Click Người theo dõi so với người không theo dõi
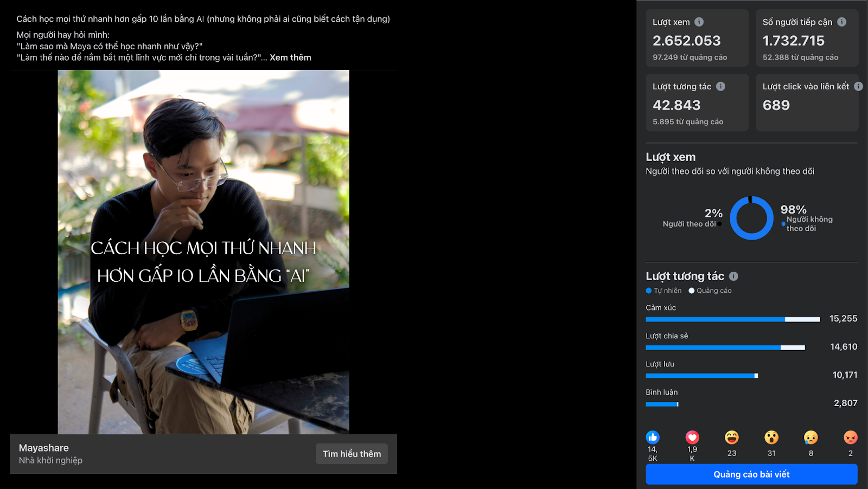The height and width of the screenshot is (489, 868). tap(730, 171)
